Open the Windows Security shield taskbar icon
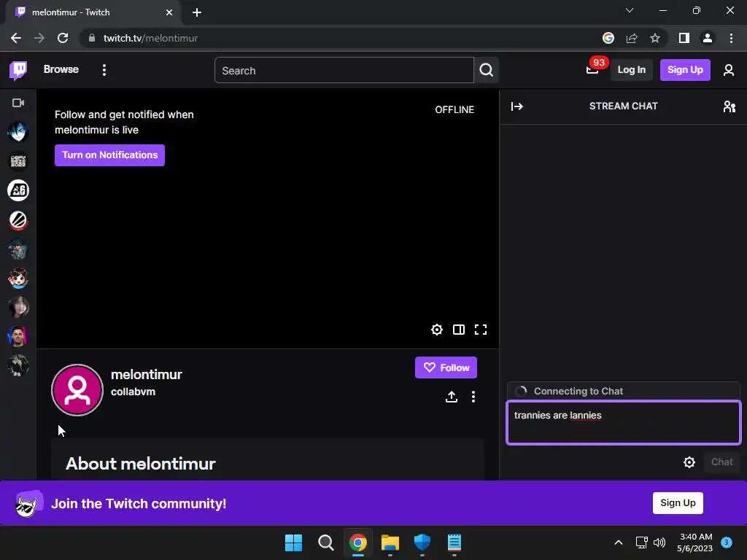 tap(422, 542)
